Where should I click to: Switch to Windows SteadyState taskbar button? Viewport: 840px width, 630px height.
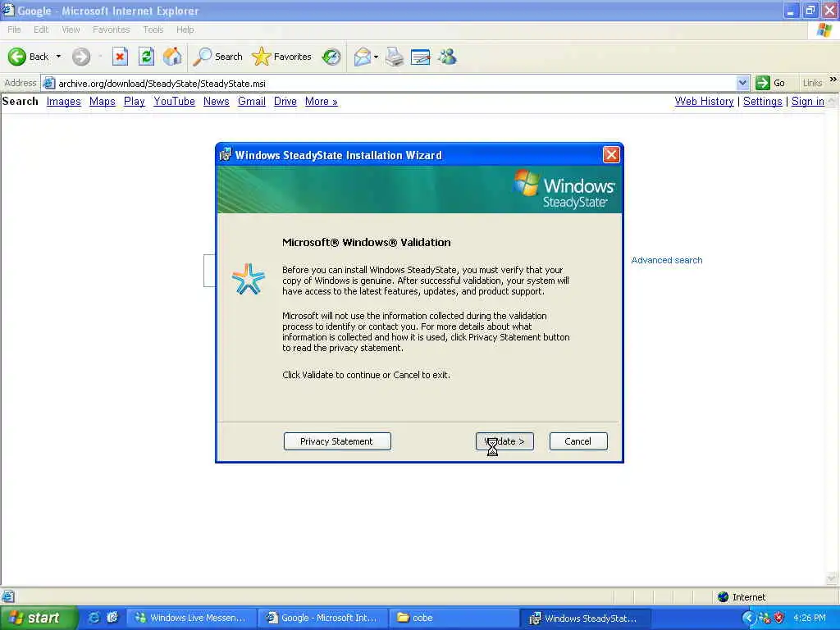[x=585, y=619]
